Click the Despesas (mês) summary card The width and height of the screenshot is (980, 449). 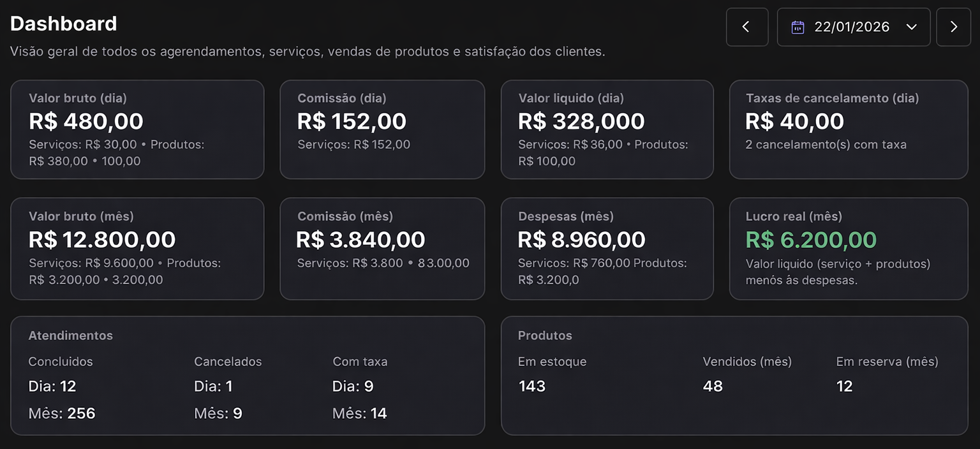pos(607,248)
